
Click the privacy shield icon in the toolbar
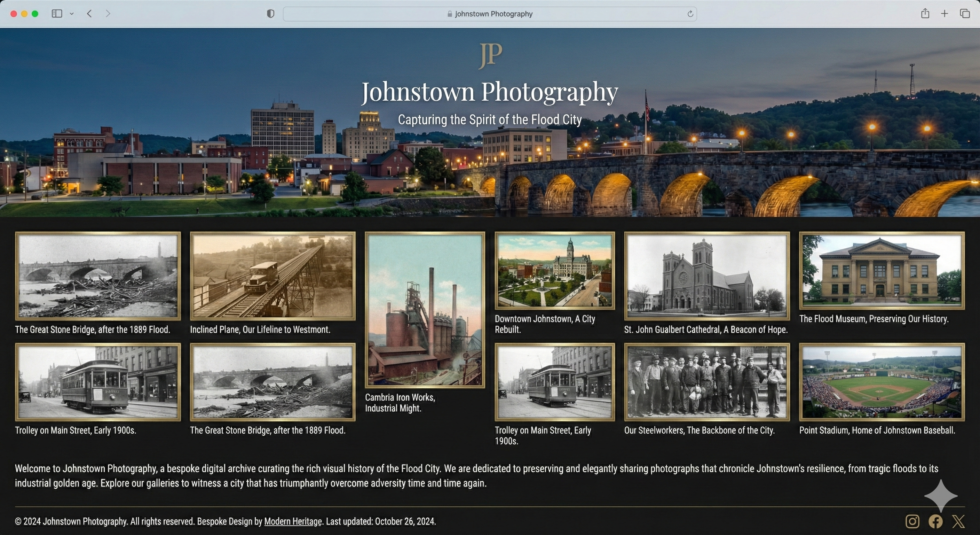[x=270, y=14]
